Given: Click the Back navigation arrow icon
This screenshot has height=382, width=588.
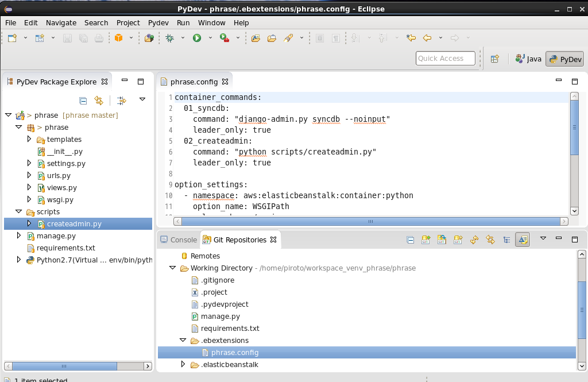Looking at the screenshot, I should (x=427, y=38).
